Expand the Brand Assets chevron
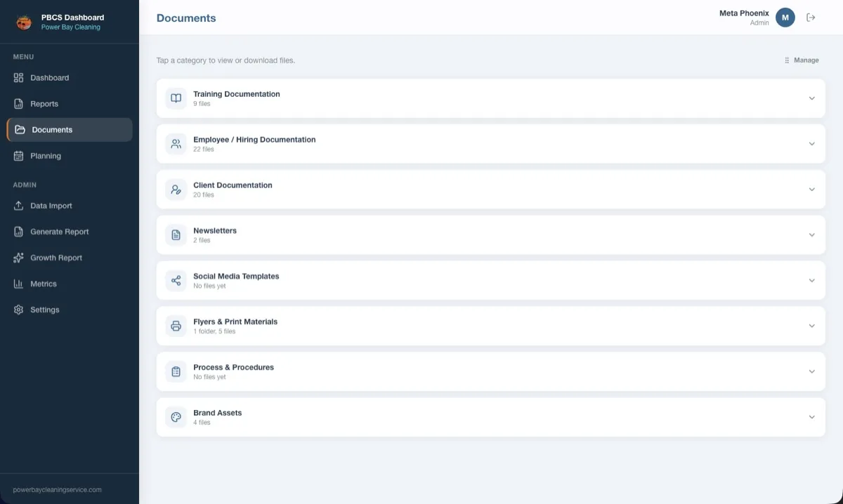 [x=811, y=417]
